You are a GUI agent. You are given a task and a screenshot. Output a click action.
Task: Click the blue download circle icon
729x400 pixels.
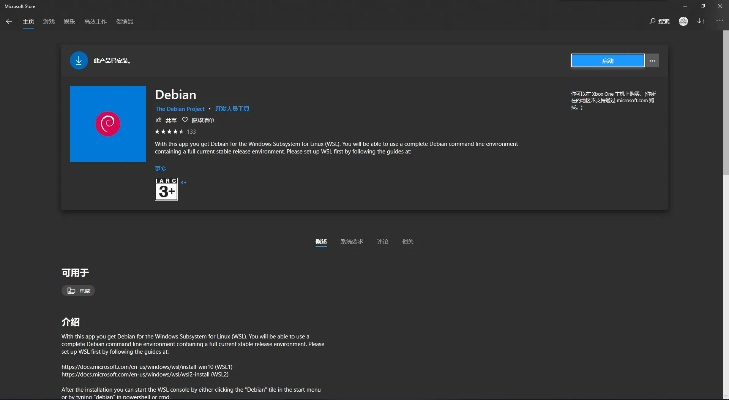[x=79, y=60]
